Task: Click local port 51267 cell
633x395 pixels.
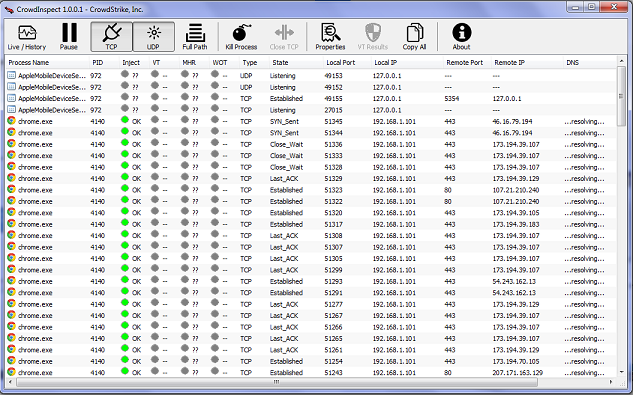Action: point(333,315)
